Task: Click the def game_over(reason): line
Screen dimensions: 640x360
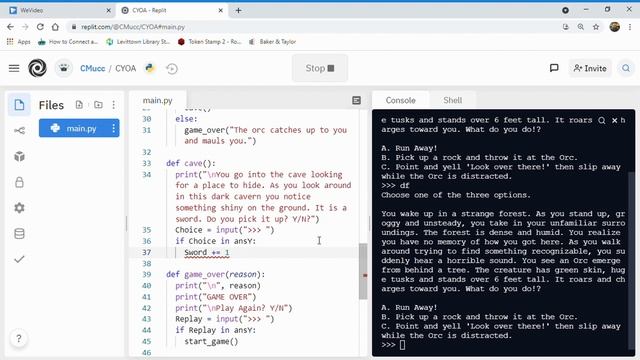Action: 216,274
